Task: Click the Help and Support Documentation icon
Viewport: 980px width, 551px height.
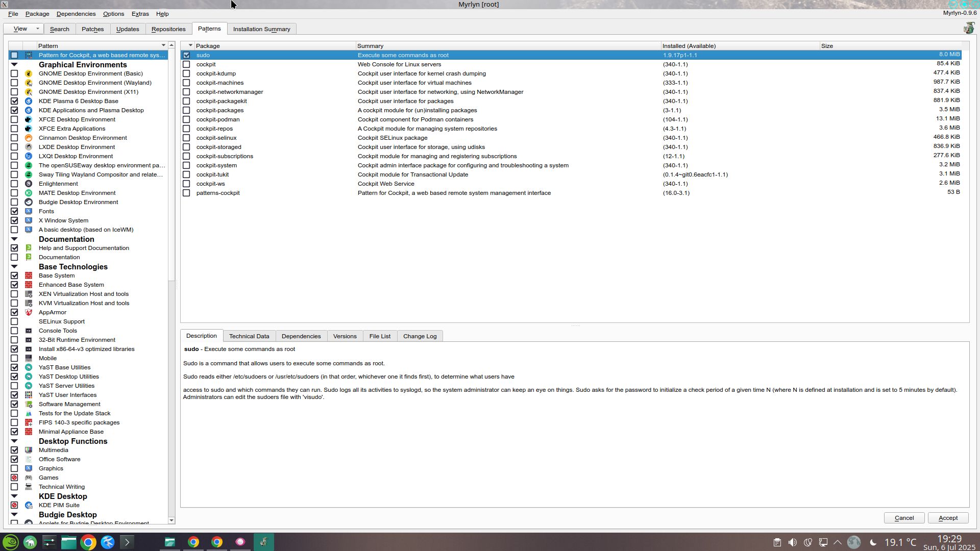Action: point(29,248)
